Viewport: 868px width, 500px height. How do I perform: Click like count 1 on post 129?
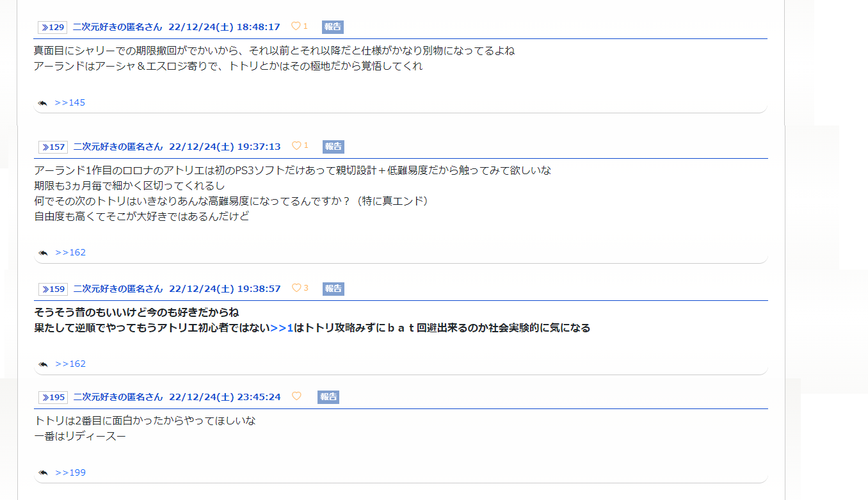(x=305, y=26)
